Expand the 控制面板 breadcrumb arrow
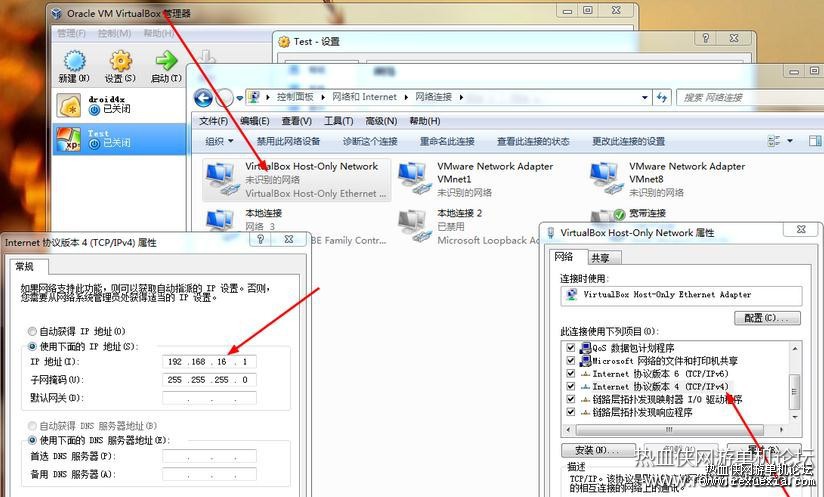 [323, 97]
